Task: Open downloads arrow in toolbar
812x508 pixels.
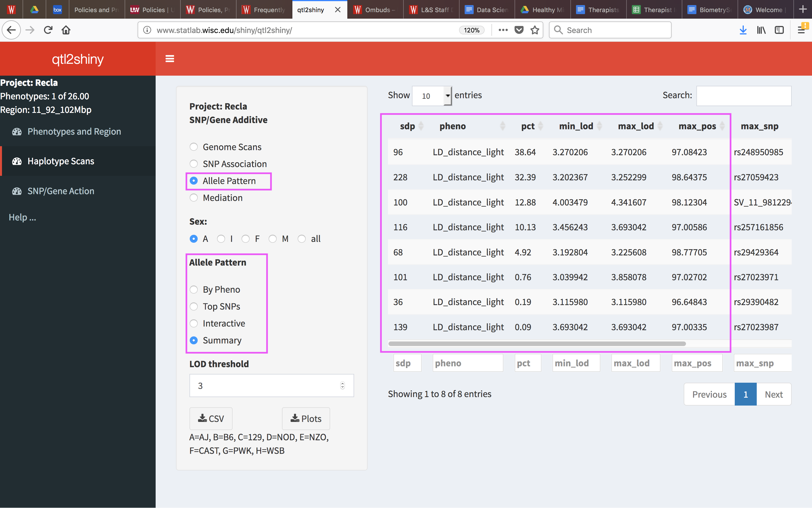Action: point(743,30)
